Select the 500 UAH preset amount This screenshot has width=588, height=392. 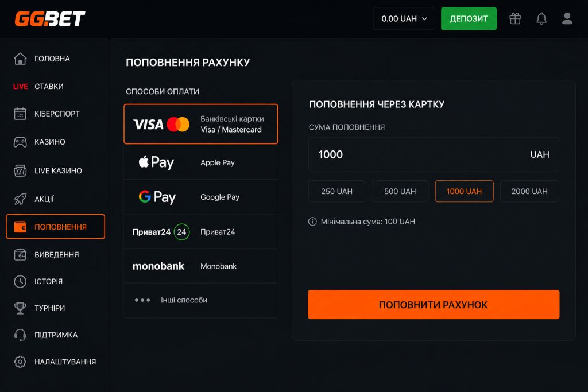tap(400, 191)
